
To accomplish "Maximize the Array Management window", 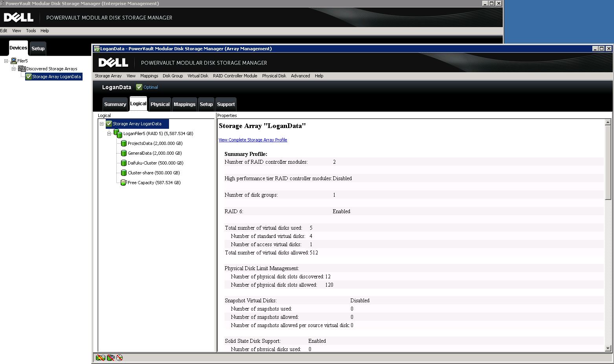I will (601, 49).
